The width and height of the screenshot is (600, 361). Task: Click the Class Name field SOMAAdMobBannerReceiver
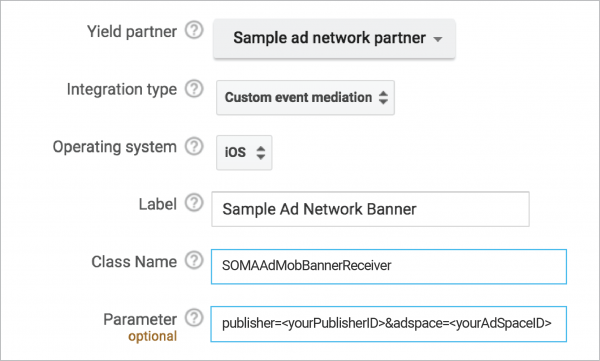(389, 266)
